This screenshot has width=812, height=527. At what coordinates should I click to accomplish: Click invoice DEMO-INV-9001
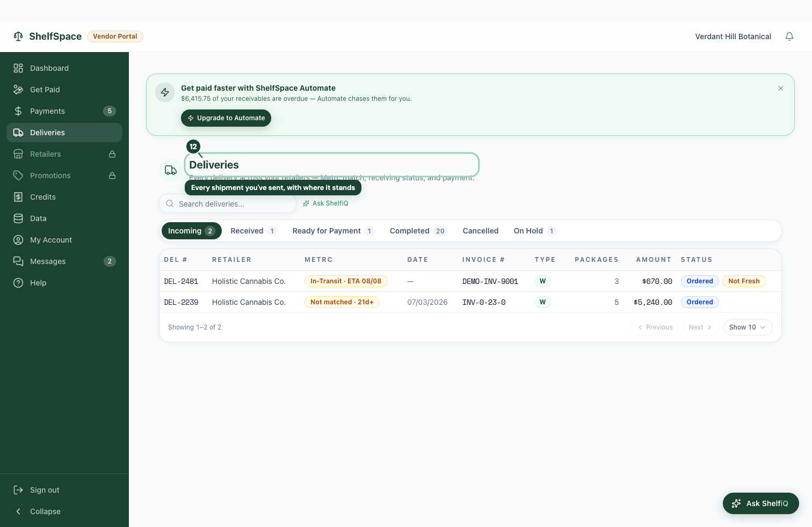[490, 281]
